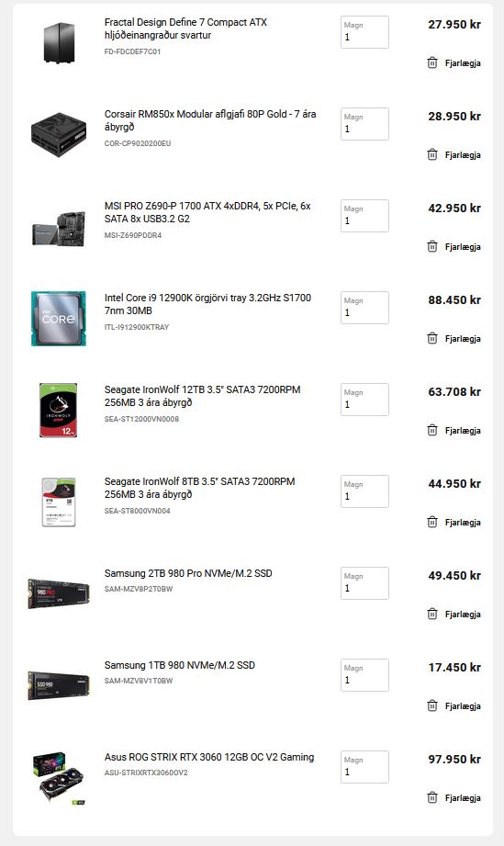Click trash icon for Seagate IronWolf 12TB

click(x=432, y=430)
